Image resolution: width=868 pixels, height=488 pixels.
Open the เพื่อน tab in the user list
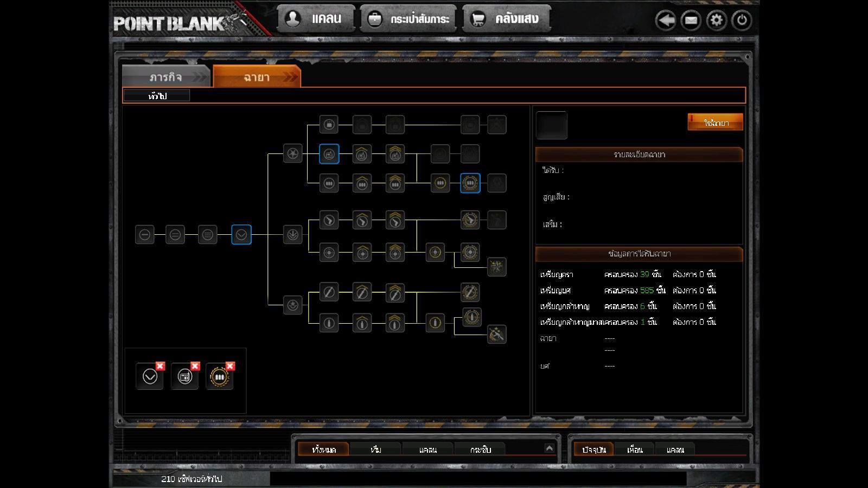(634, 449)
